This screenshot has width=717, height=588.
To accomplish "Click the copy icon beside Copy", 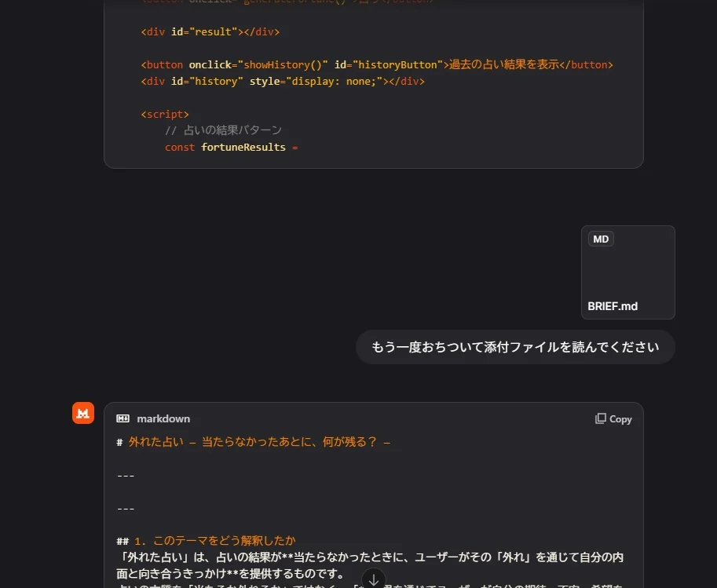I will coord(601,419).
